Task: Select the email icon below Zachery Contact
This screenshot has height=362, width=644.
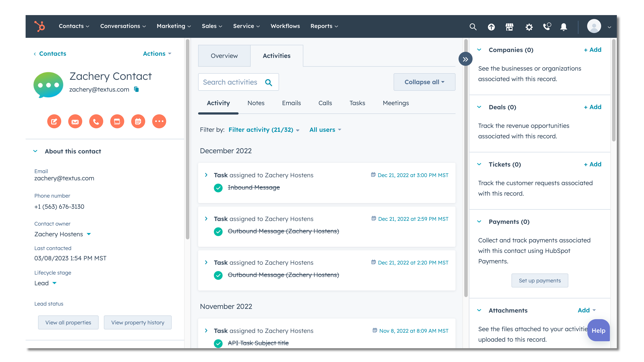Action: pyautogui.click(x=75, y=121)
